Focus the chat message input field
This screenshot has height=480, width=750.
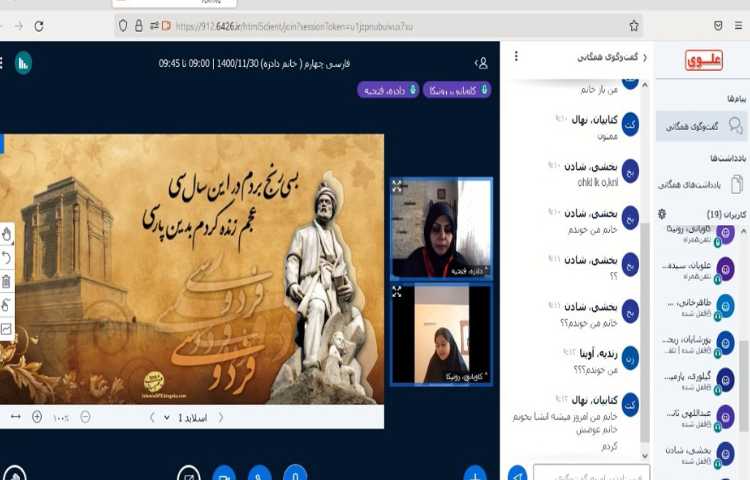coord(591,473)
